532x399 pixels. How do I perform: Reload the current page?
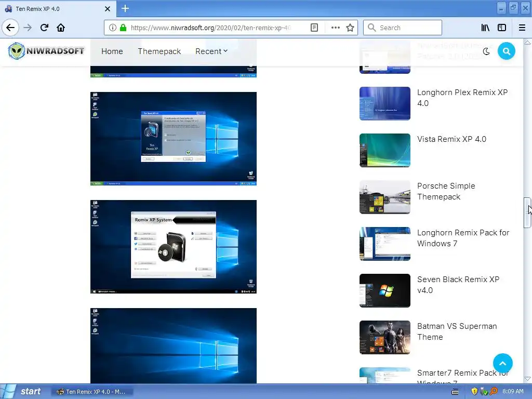coord(44,28)
